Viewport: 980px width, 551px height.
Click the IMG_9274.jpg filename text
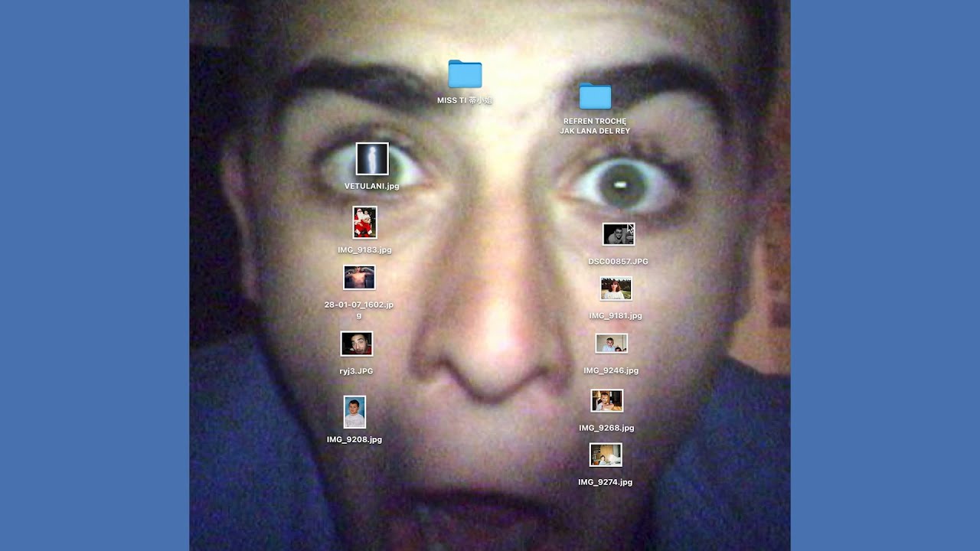click(605, 482)
